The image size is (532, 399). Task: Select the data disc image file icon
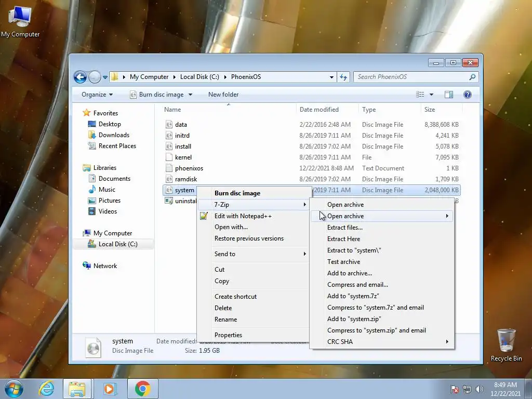tap(169, 125)
